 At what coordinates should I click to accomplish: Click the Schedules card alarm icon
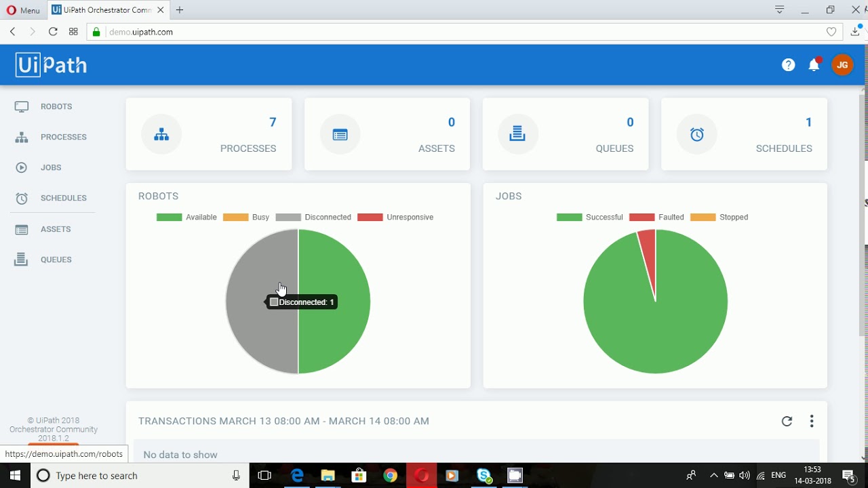coord(696,134)
